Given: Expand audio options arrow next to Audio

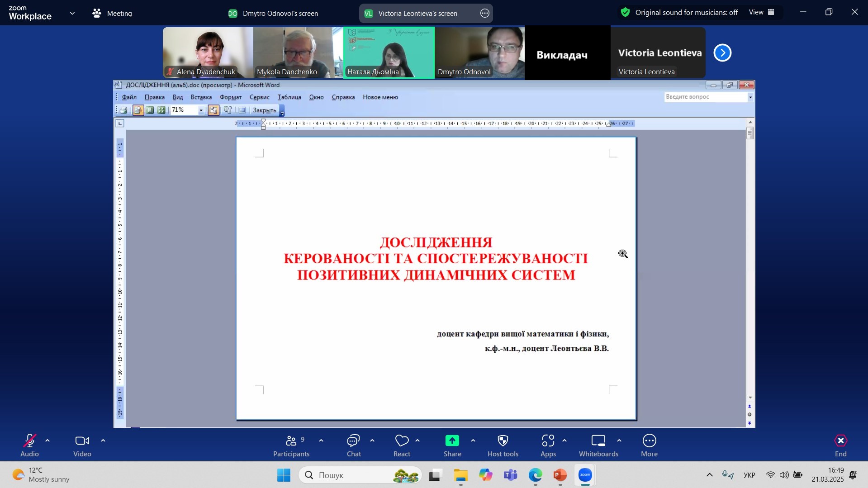Looking at the screenshot, I should click(47, 441).
